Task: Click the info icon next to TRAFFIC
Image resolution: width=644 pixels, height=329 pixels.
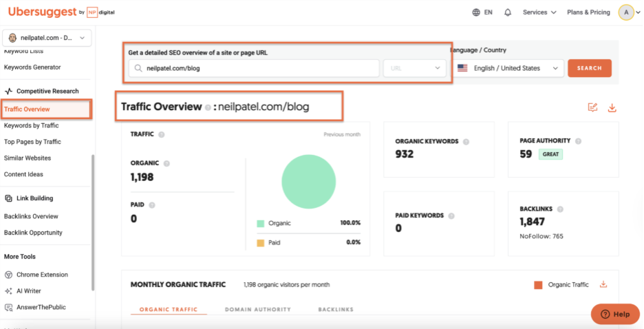Action: tap(162, 134)
